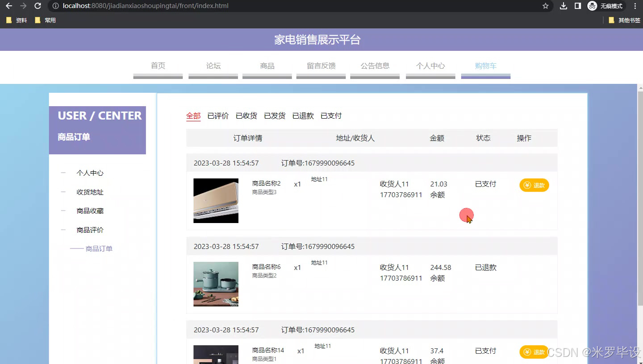Viewport: 643px width, 364px height.
Task: Select the 已评价 order filter
Action: [218, 116]
